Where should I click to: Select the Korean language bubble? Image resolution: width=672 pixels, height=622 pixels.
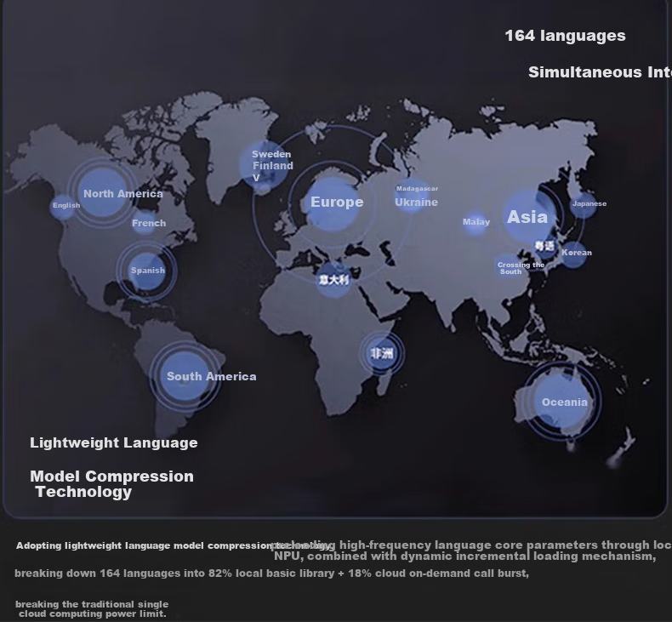(573, 254)
